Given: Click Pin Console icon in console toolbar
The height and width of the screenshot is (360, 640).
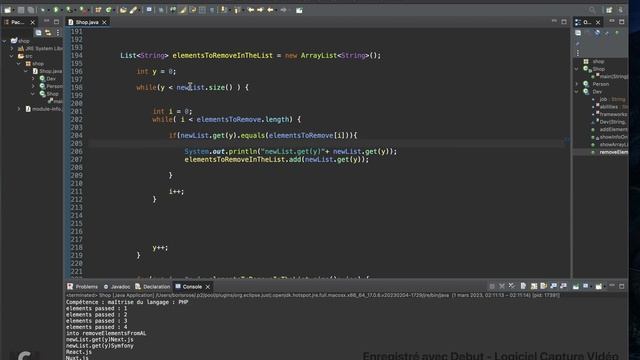Looking at the screenshot, I should (x=576, y=286).
